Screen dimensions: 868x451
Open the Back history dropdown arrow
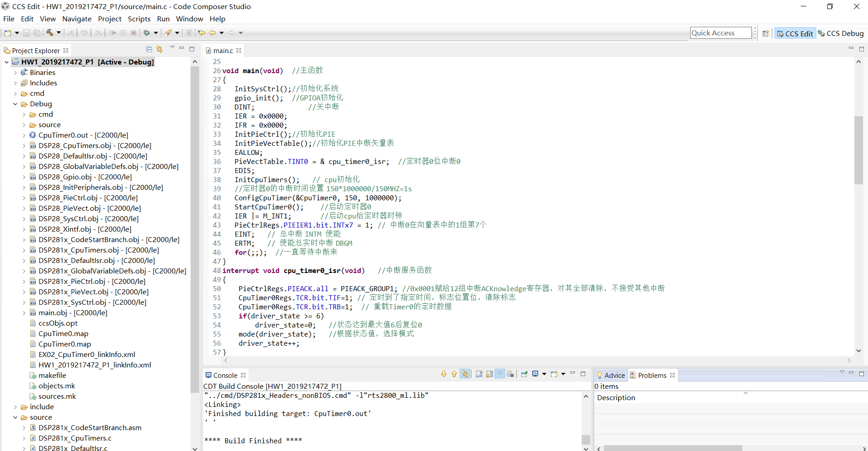(x=221, y=33)
